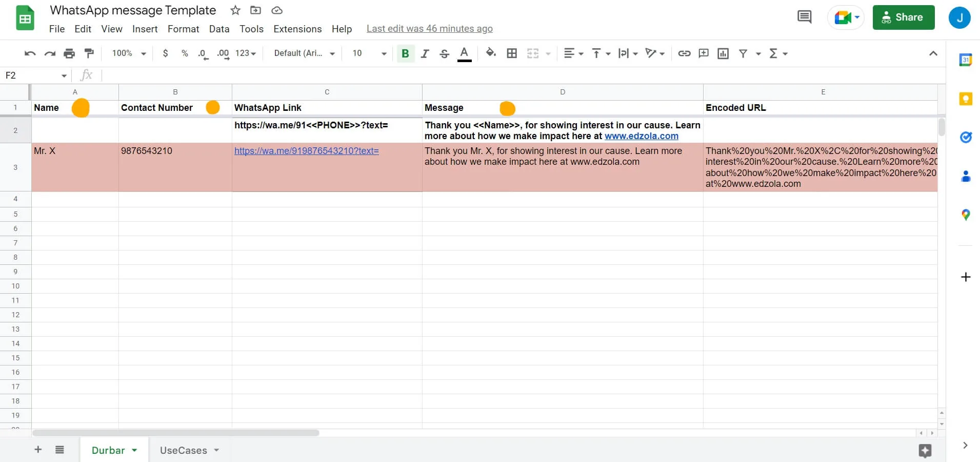Open the Tools menu
980x462 pixels.
click(251, 29)
